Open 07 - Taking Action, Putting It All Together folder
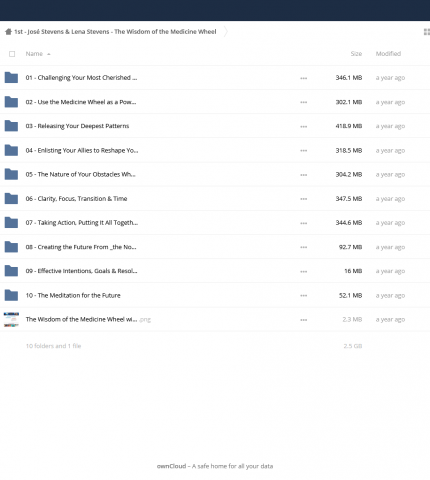 [x=82, y=222]
